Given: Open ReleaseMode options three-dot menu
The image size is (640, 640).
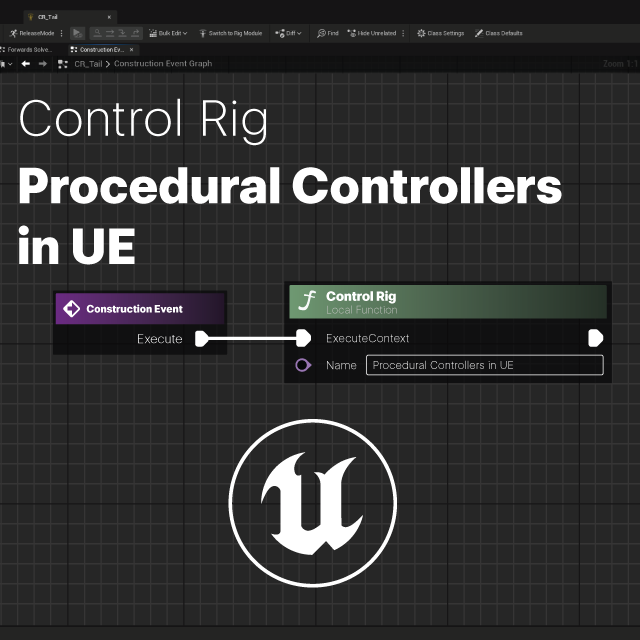Looking at the screenshot, I should 62,33.
